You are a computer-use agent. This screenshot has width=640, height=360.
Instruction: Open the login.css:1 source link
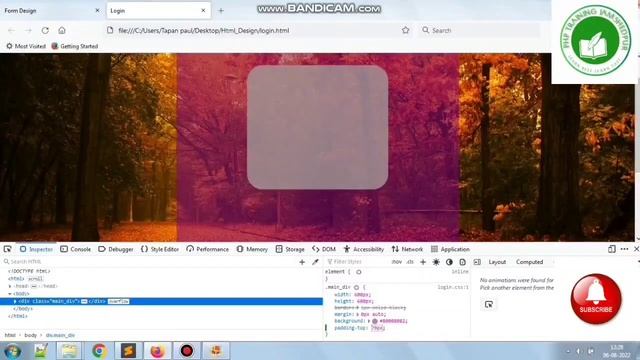453,287
